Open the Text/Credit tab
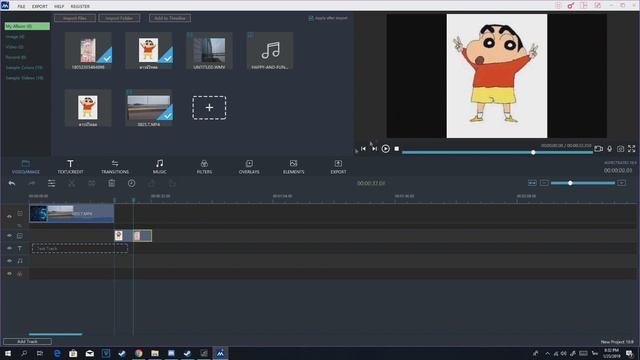This screenshot has width=640, height=360. coord(70,167)
